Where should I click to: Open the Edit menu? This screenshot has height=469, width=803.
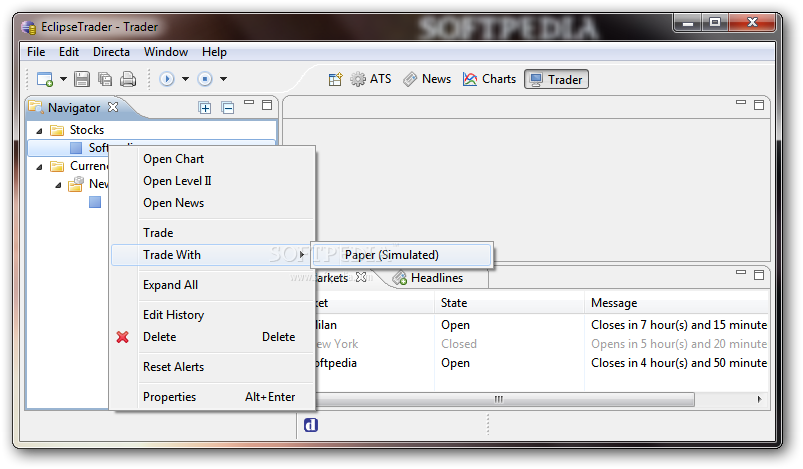pos(69,52)
